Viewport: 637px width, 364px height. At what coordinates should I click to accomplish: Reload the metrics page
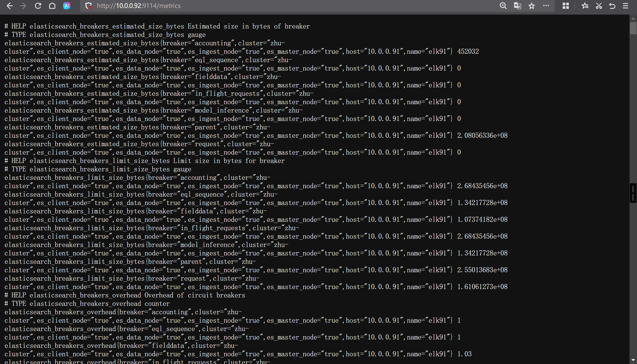point(38,6)
